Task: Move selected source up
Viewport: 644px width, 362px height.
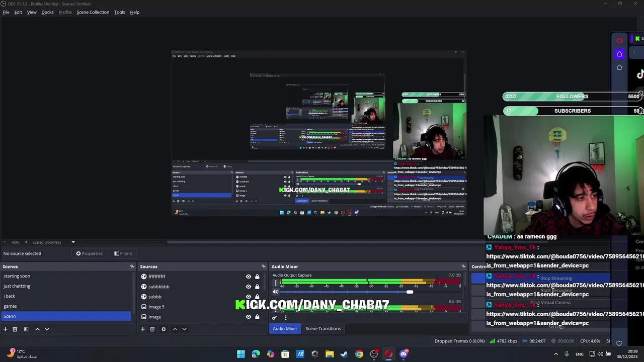Action: (175, 329)
